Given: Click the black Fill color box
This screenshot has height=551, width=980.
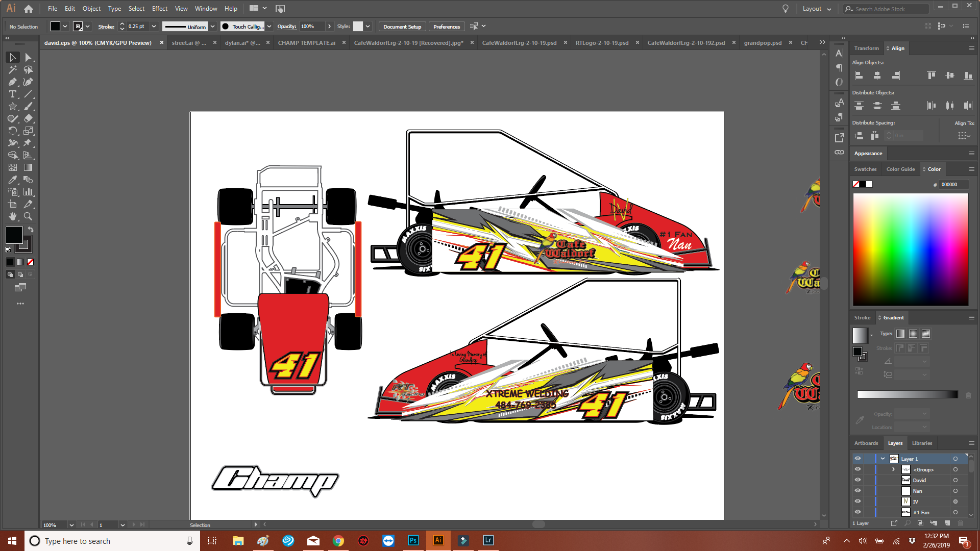Looking at the screenshot, I should pos(14,235).
